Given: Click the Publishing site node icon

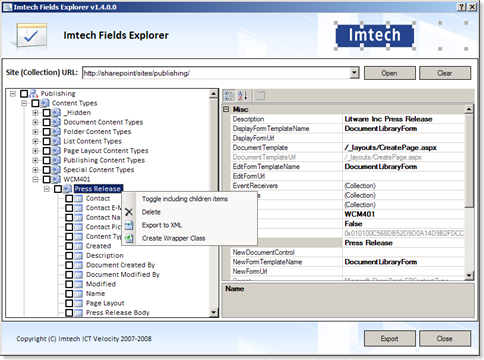Looking at the screenshot, I should 34,94.
